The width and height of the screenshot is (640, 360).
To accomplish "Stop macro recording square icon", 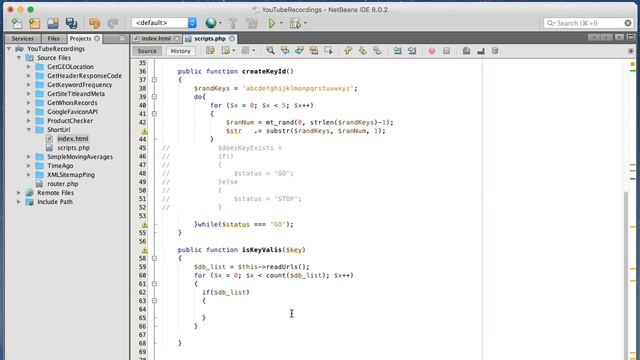I will click(447, 51).
